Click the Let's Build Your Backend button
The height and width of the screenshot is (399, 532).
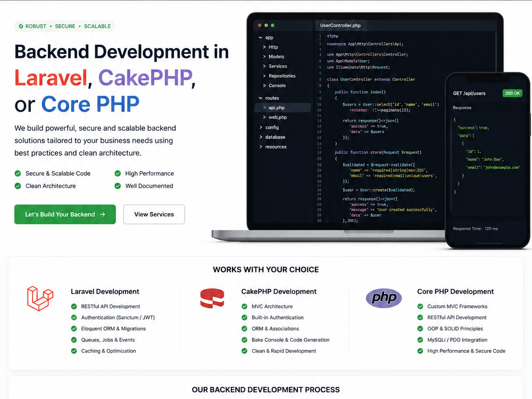click(x=65, y=214)
